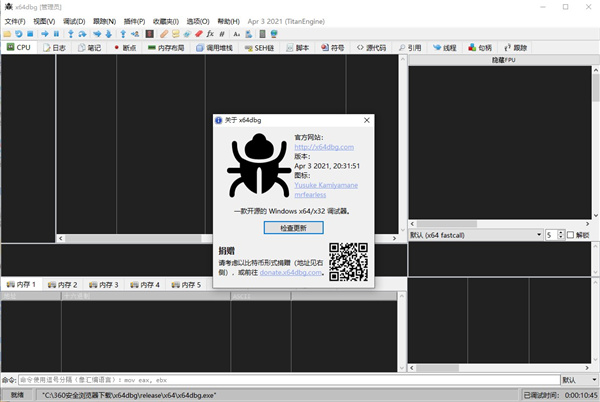Image resolution: width=600 pixels, height=402 pixels.
Task: Click the run arrow toolbar icon
Action: click(x=44, y=33)
